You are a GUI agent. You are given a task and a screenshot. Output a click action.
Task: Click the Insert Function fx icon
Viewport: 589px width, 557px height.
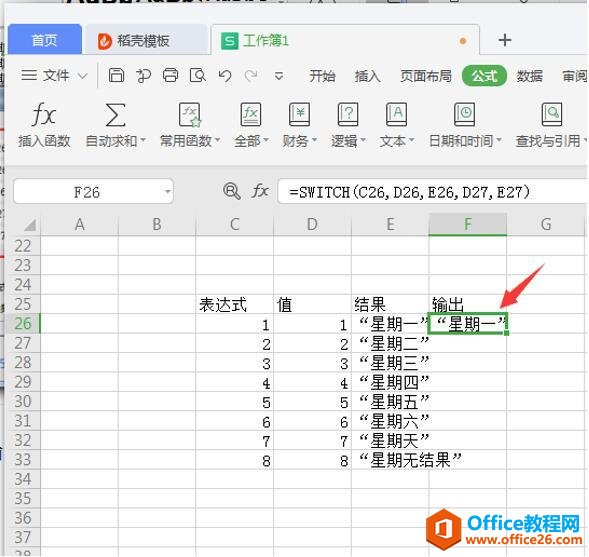tap(44, 114)
